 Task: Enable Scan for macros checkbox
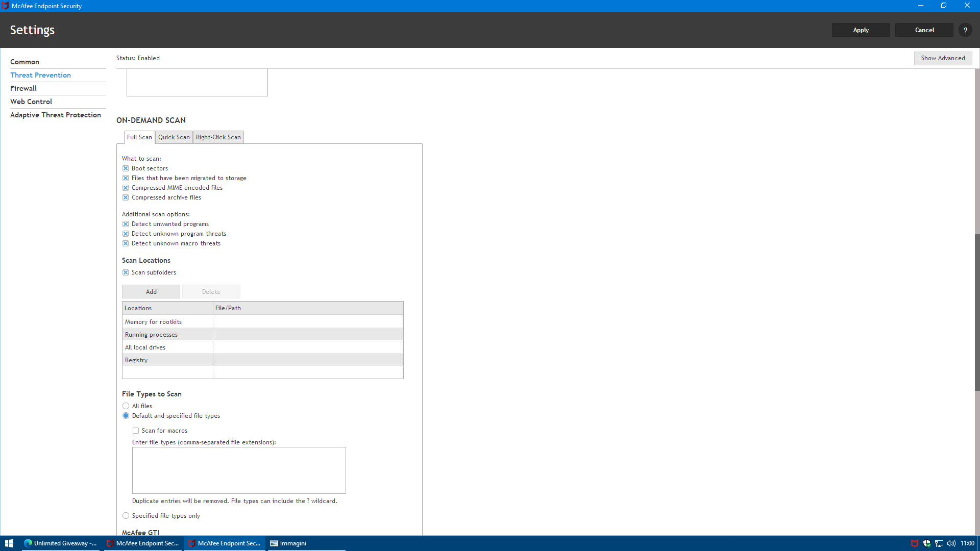(x=136, y=431)
